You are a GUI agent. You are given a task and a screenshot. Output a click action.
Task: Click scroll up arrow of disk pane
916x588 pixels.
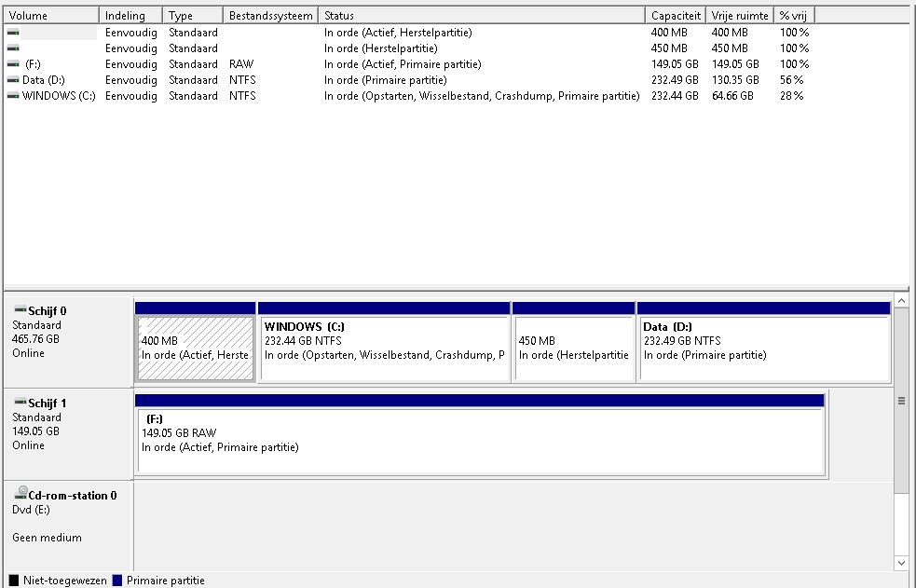point(901,301)
